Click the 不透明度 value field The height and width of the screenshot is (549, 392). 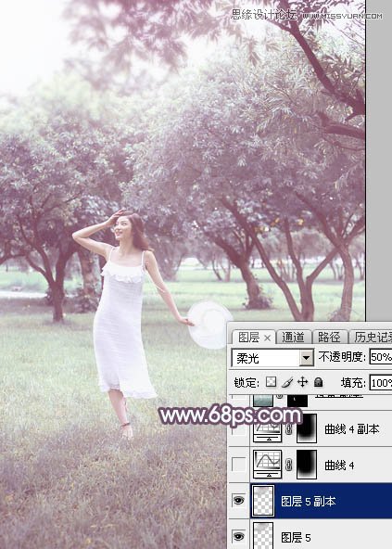click(381, 357)
